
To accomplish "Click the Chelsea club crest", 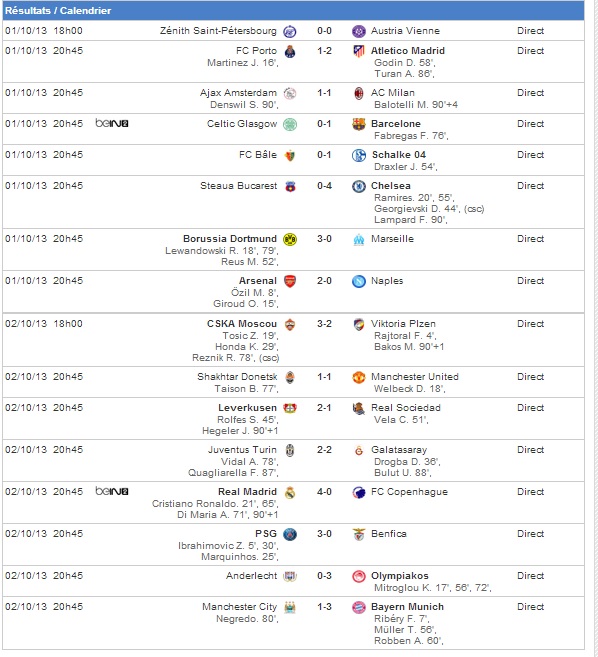I will tap(359, 186).
